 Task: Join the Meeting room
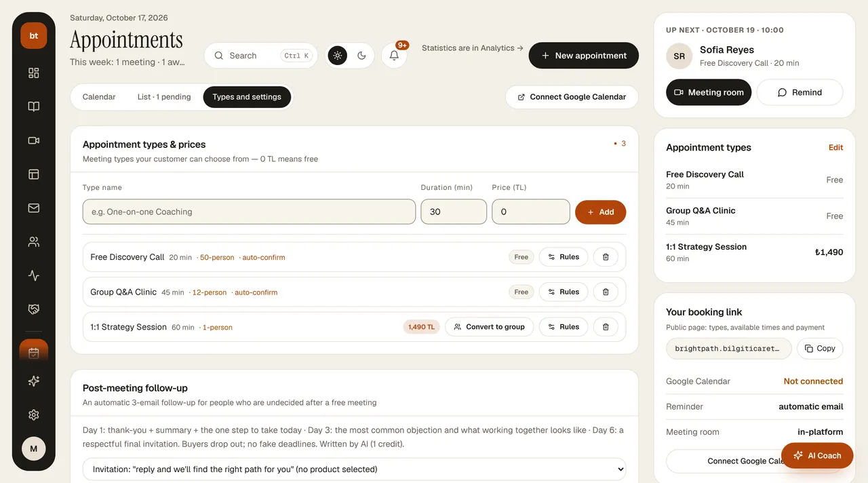[709, 92]
